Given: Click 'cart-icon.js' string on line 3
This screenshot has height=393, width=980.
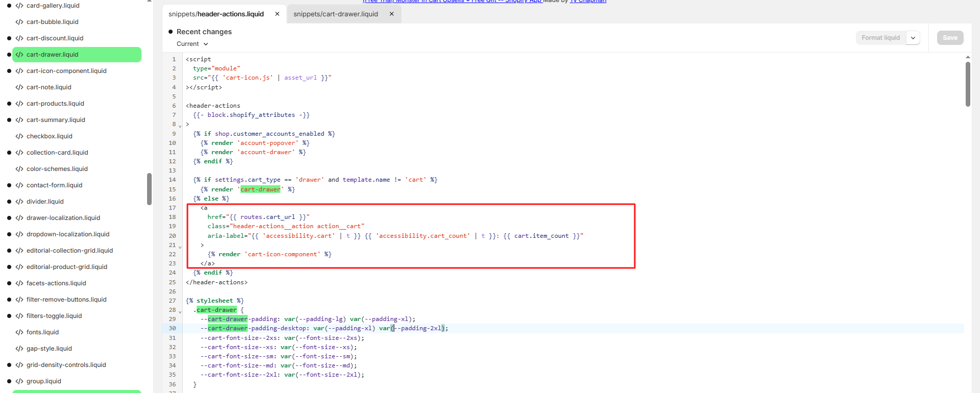Looking at the screenshot, I should (248, 78).
